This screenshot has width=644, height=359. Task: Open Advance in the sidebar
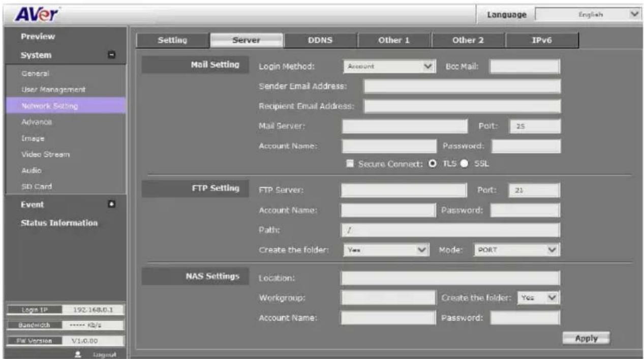(36, 122)
